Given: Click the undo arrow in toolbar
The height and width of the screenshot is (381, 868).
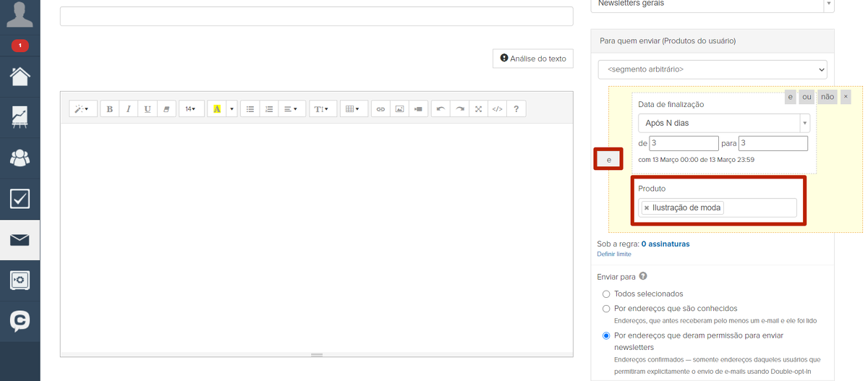Looking at the screenshot, I should pyautogui.click(x=441, y=109).
